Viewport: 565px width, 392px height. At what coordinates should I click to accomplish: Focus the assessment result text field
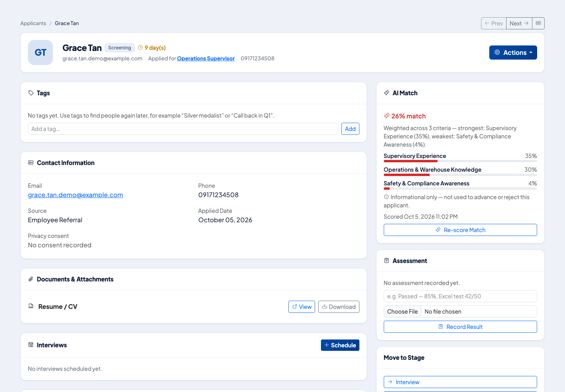point(460,296)
